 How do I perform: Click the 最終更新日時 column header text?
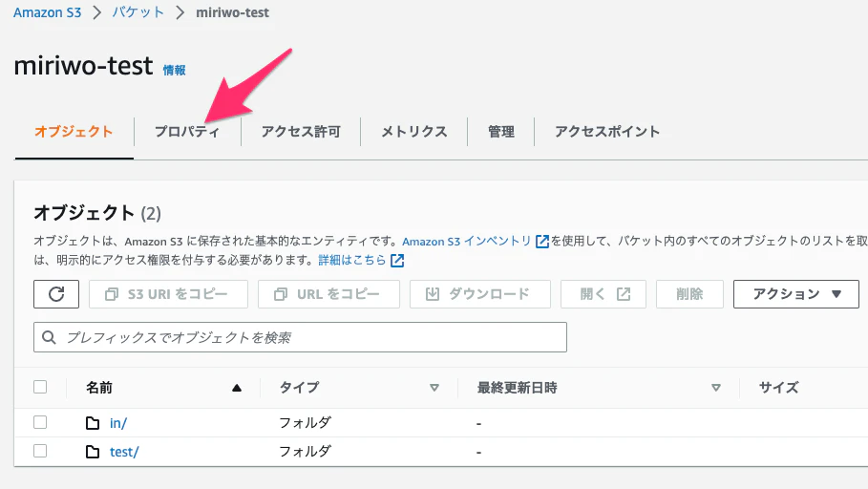(x=517, y=388)
